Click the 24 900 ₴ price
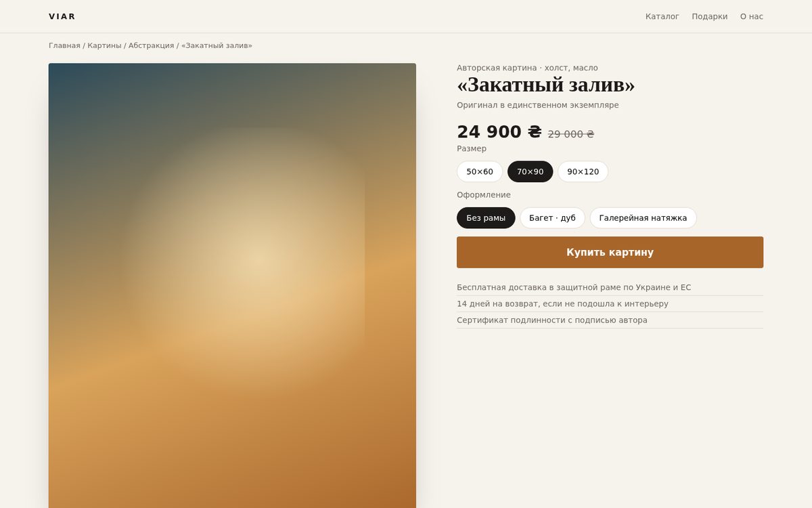Image resolution: width=812 pixels, height=508 pixels. 499,132
